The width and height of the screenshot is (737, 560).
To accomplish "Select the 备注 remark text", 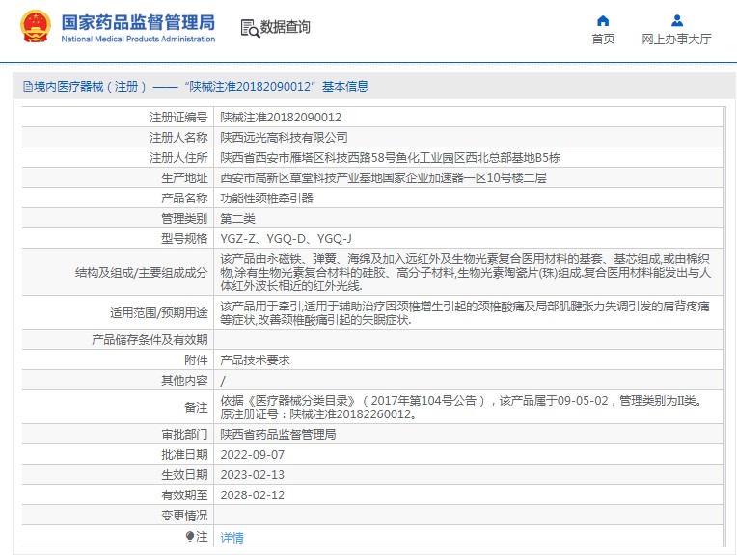I will coord(463,407).
